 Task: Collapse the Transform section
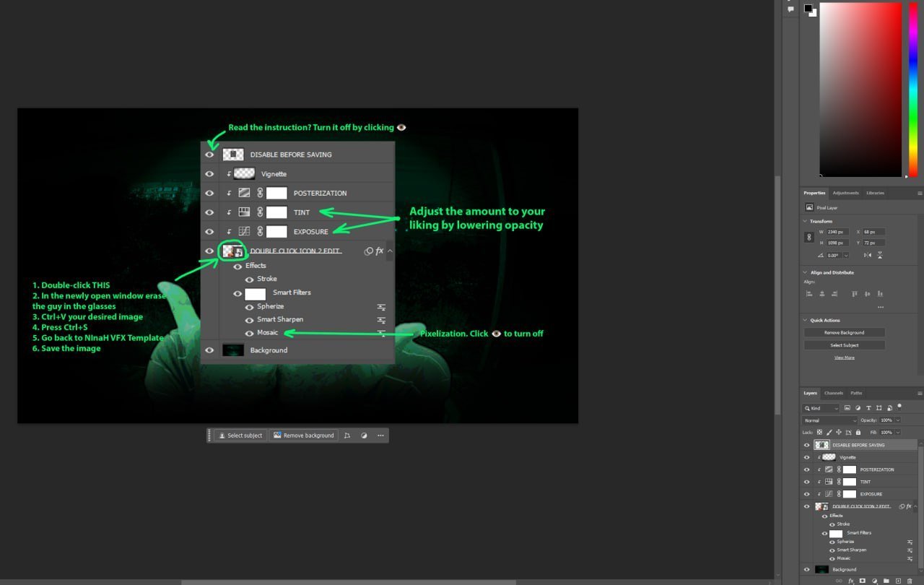pos(805,221)
